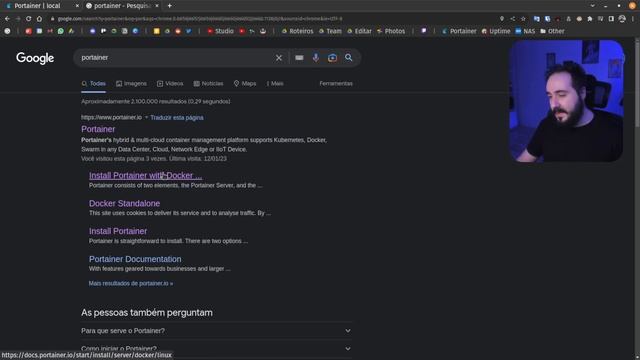Open the Twitter bookmark icon
Image resolution: width=640 pixels, height=360 pixels.
189,31
